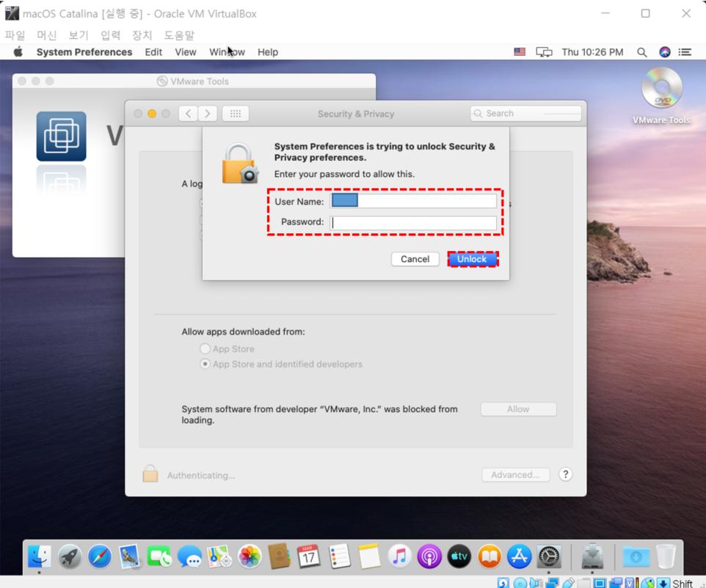Click the Password field

tap(413, 223)
